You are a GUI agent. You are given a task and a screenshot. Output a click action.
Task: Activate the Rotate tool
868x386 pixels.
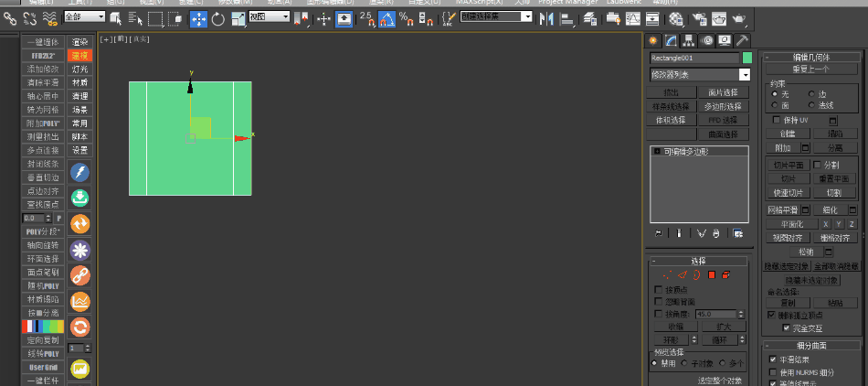click(x=219, y=17)
